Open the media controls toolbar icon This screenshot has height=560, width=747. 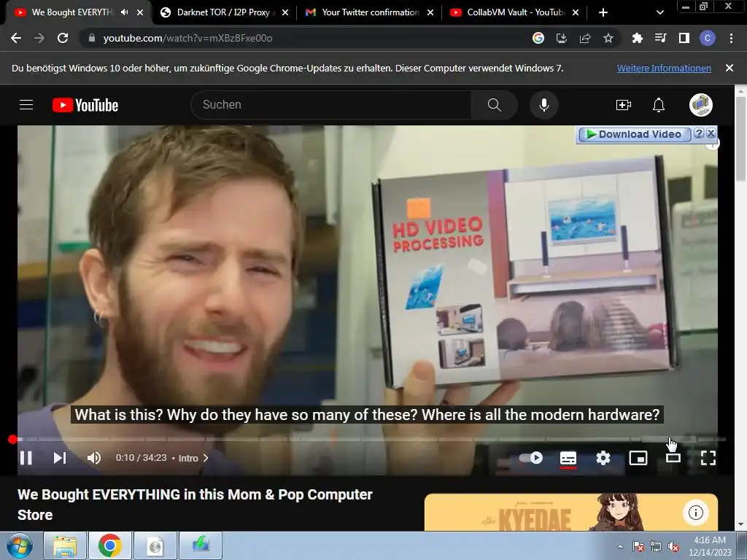661,38
